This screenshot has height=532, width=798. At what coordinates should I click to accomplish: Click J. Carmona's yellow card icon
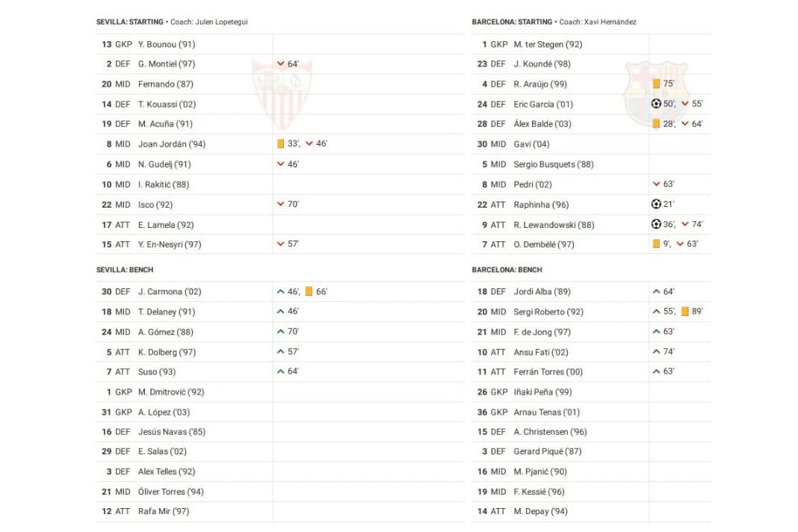coord(309,291)
